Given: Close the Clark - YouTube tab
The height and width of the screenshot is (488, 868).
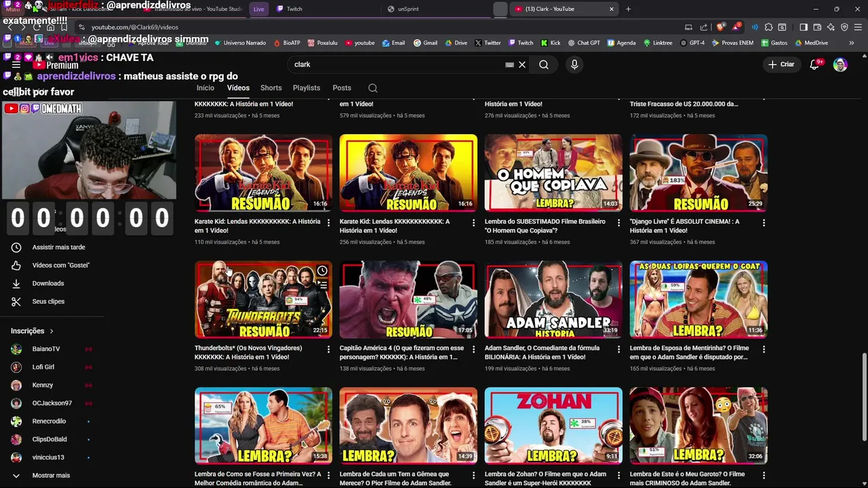Looking at the screenshot, I should pyautogui.click(x=612, y=9).
